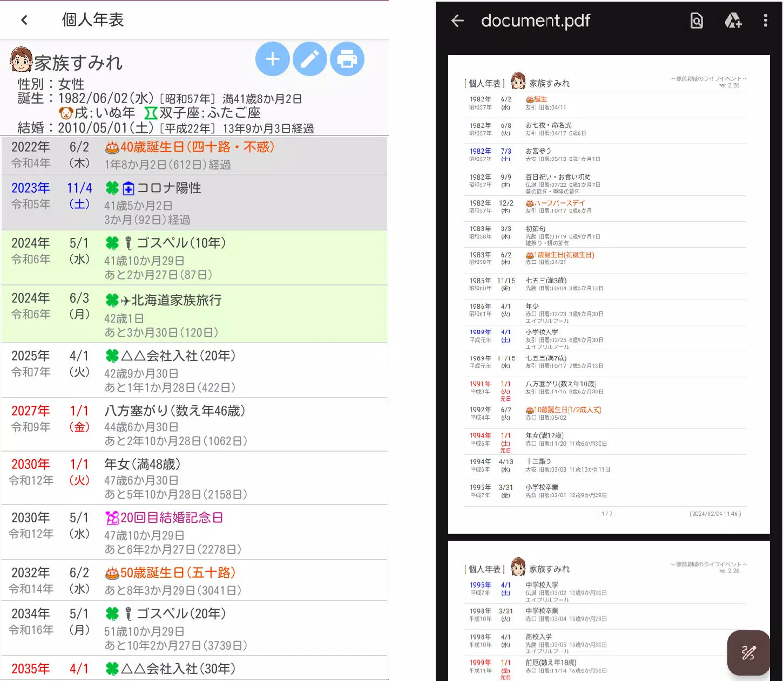
Task: Click the microphone icon on ゴスペル(10年)
Action: 129,243
